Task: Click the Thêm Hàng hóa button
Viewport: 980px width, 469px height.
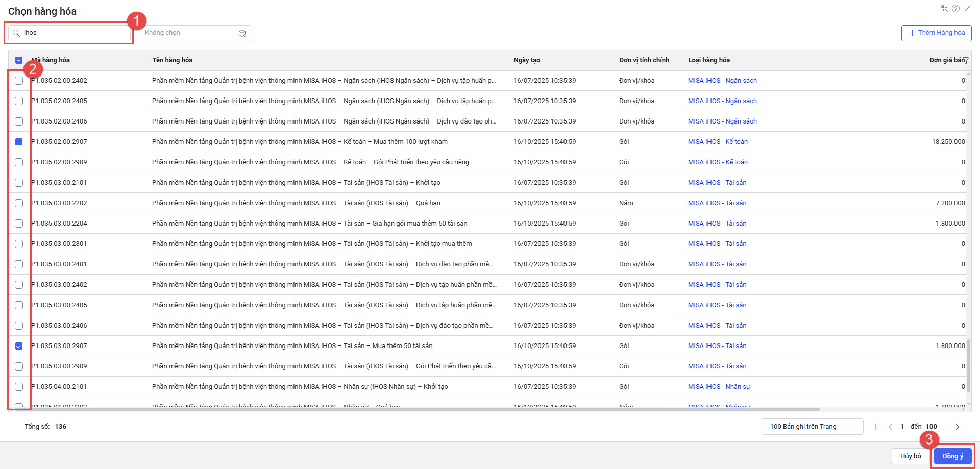Action: 936,33
